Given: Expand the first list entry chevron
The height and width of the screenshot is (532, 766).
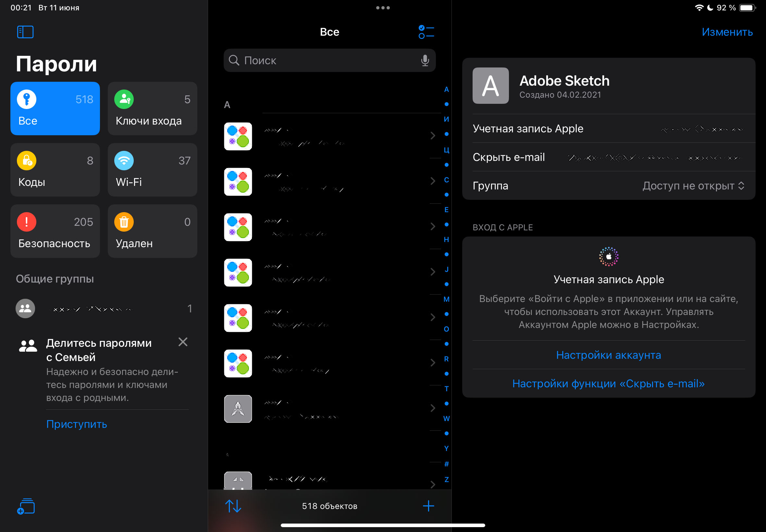Looking at the screenshot, I should click(433, 136).
